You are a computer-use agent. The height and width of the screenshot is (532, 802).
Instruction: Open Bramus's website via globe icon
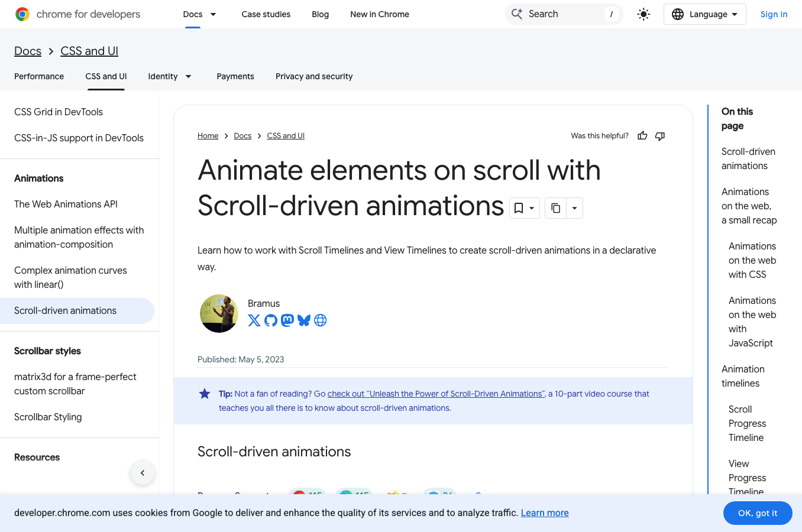320,320
